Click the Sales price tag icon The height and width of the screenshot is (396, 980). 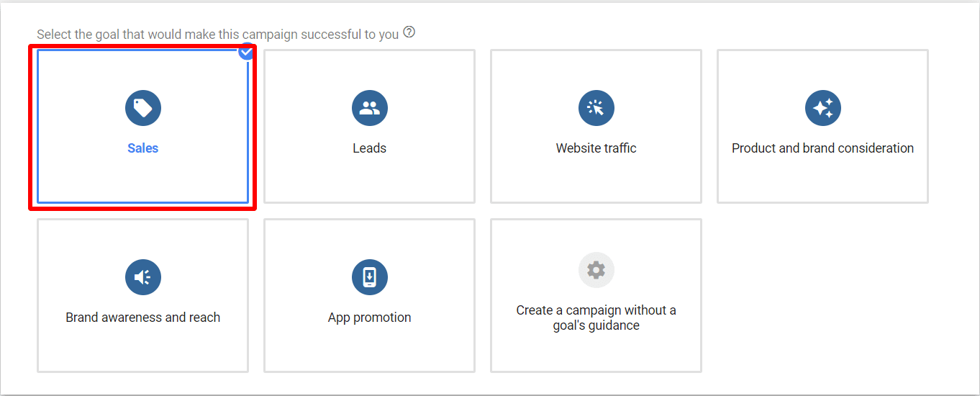(x=142, y=108)
